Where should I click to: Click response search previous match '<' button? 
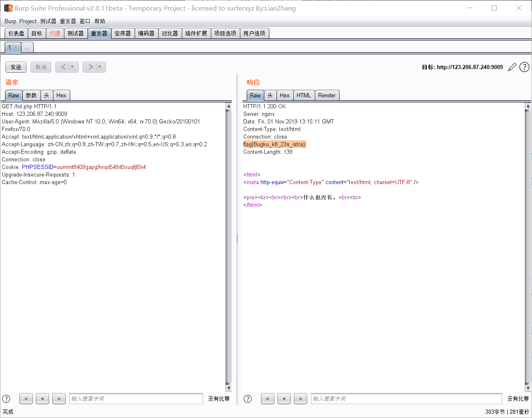coord(268,399)
